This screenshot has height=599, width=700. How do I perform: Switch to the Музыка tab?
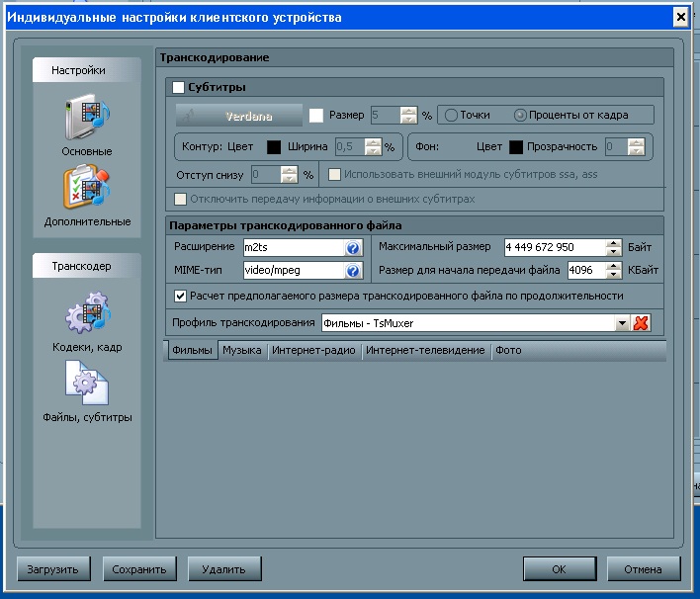(x=241, y=351)
